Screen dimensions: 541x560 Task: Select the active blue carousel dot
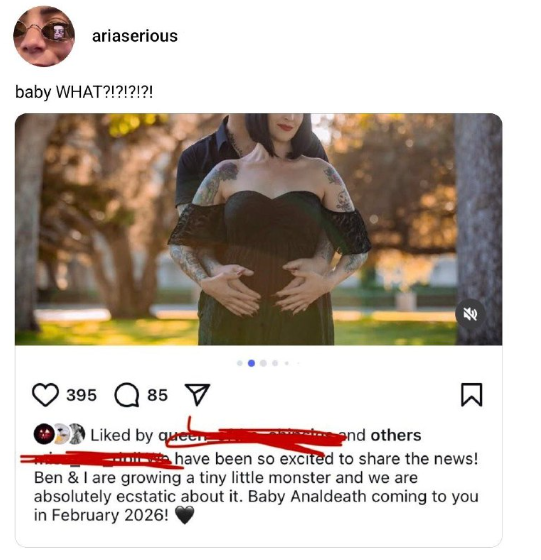click(x=251, y=363)
